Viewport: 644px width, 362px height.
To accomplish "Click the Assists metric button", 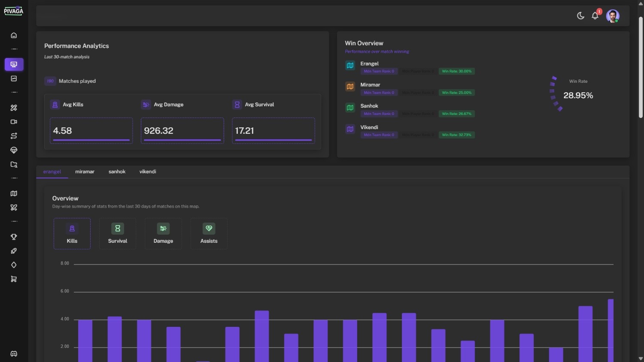I will tap(209, 234).
